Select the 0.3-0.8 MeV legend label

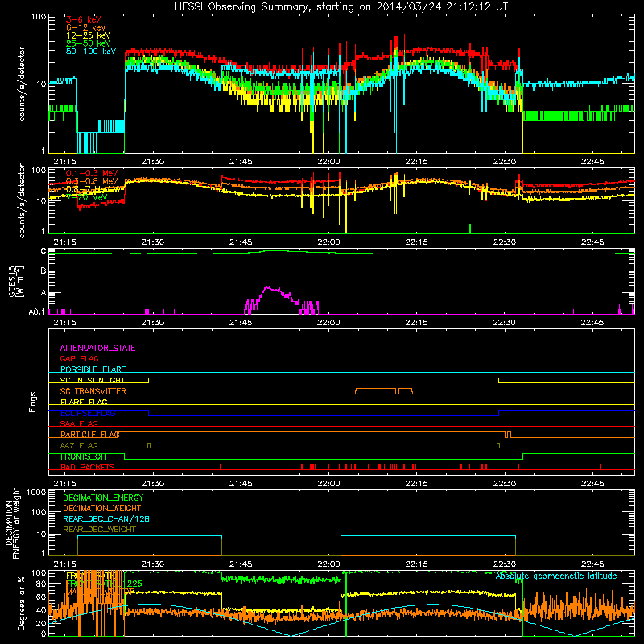click(x=92, y=181)
